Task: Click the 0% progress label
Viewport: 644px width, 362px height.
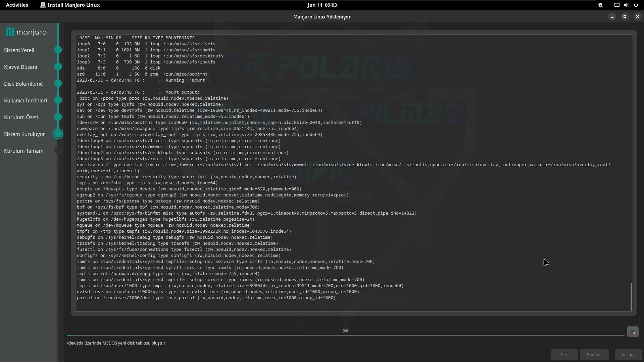Action: click(x=345, y=331)
